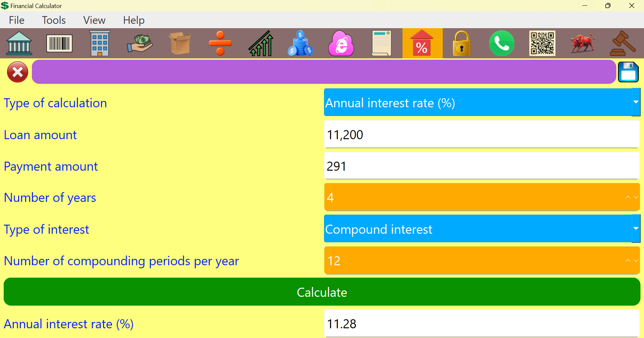Open the barcode tool
The height and width of the screenshot is (338, 644).
[x=59, y=43]
